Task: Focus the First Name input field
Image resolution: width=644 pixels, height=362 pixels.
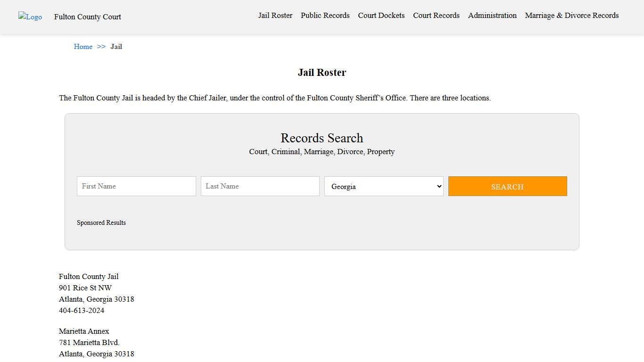Action: (x=136, y=186)
